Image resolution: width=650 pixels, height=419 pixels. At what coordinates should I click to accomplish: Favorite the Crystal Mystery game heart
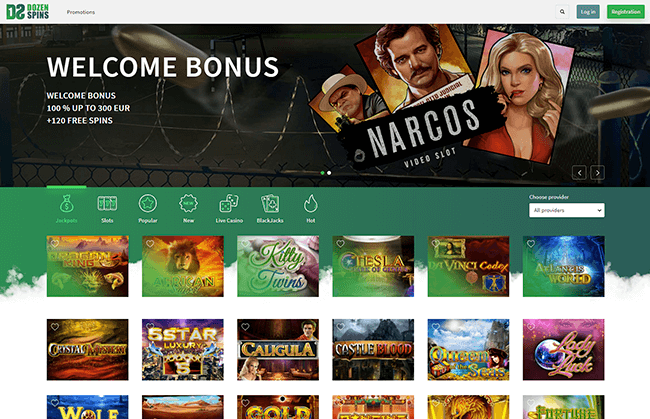point(54,327)
